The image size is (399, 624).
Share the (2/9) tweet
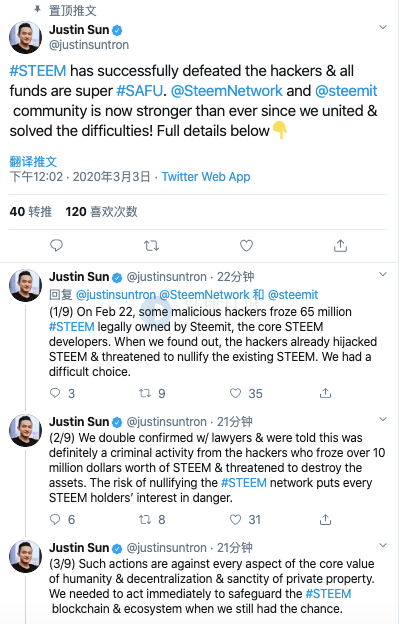[x=325, y=519]
